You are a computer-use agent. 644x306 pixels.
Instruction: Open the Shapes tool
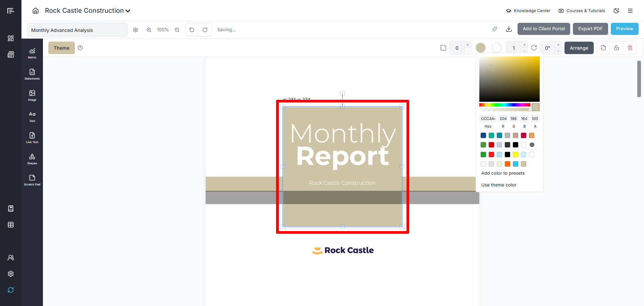pos(32,159)
